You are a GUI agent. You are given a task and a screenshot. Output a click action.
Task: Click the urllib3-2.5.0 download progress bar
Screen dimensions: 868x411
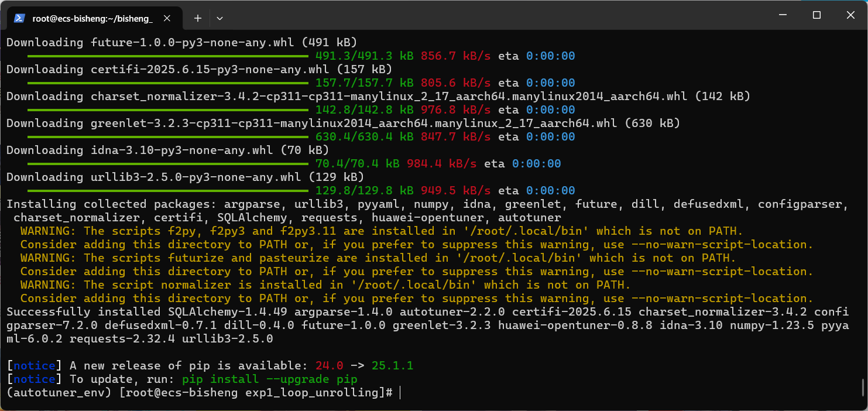(167, 190)
